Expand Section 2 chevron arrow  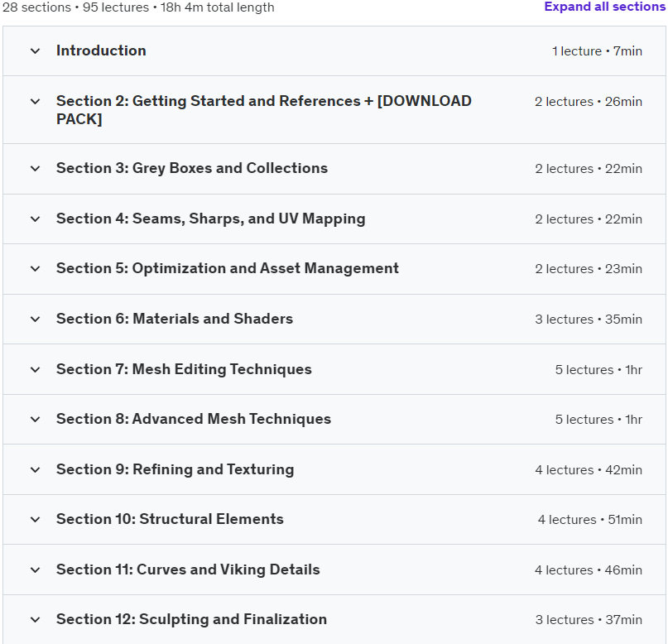pos(36,101)
